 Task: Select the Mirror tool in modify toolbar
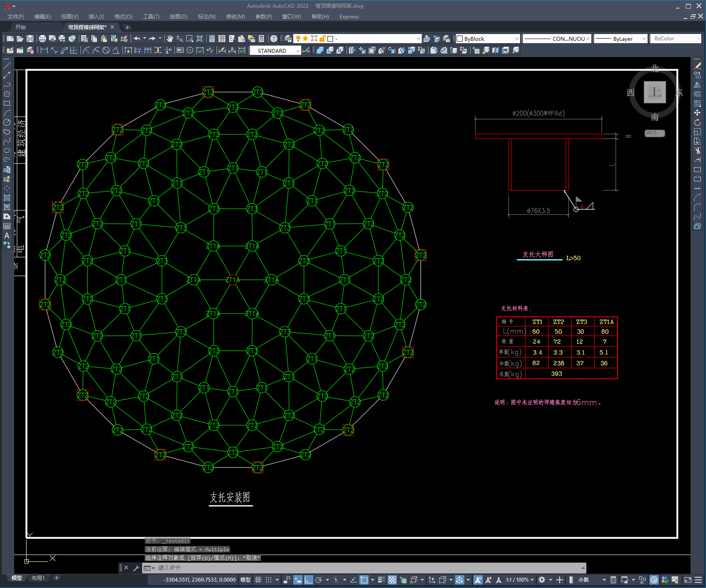click(697, 84)
